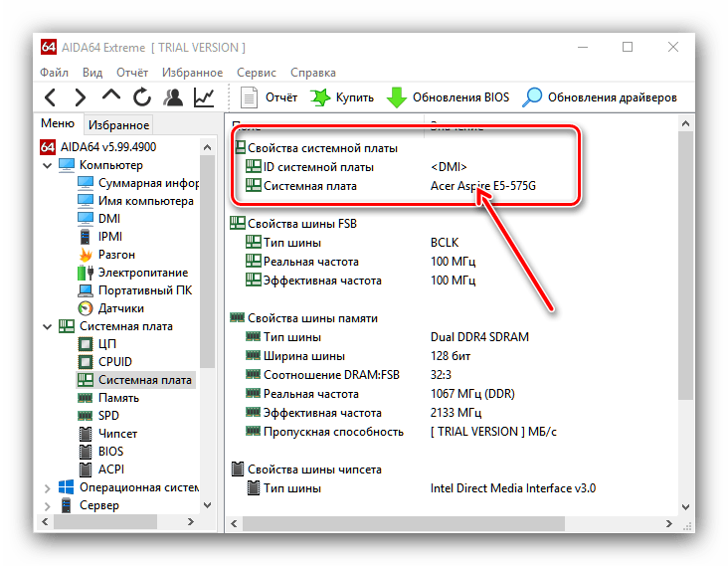Click the details pane horizontal scrollbar right arrow

(x=669, y=524)
